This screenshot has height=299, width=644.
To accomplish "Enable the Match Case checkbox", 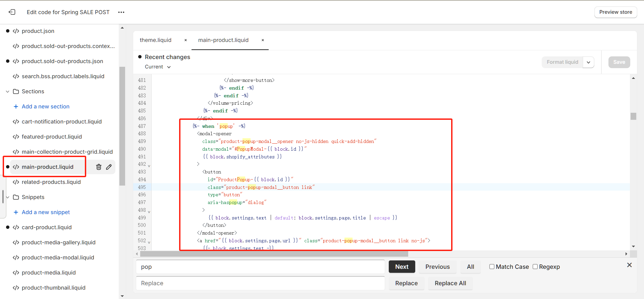I will tap(492, 267).
